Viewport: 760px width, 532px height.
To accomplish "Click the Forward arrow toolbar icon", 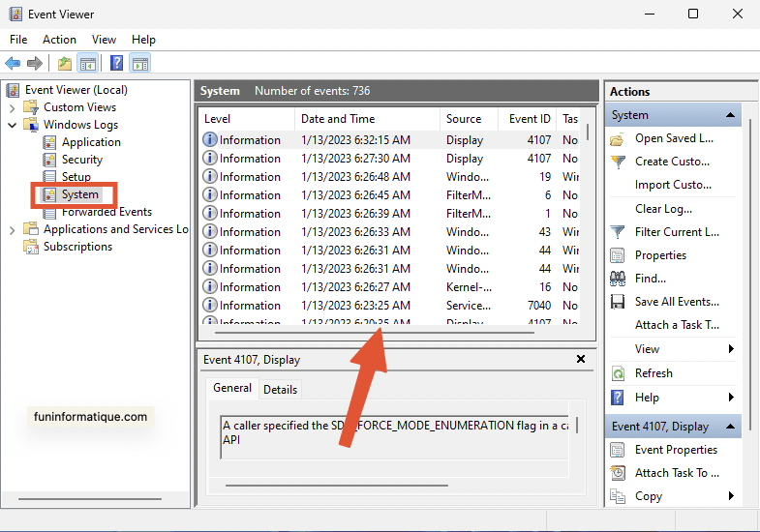I will (x=35, y=63).
